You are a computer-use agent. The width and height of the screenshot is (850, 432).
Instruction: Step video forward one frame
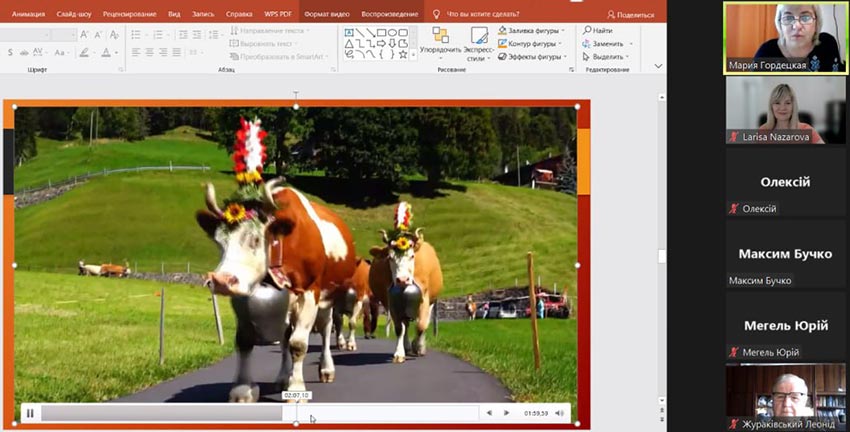pos(507,413)
